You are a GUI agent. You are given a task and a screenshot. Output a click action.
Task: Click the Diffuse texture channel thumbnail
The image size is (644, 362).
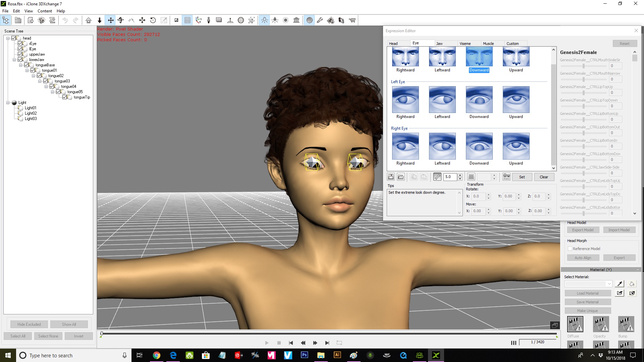click(x=575, y=324)
